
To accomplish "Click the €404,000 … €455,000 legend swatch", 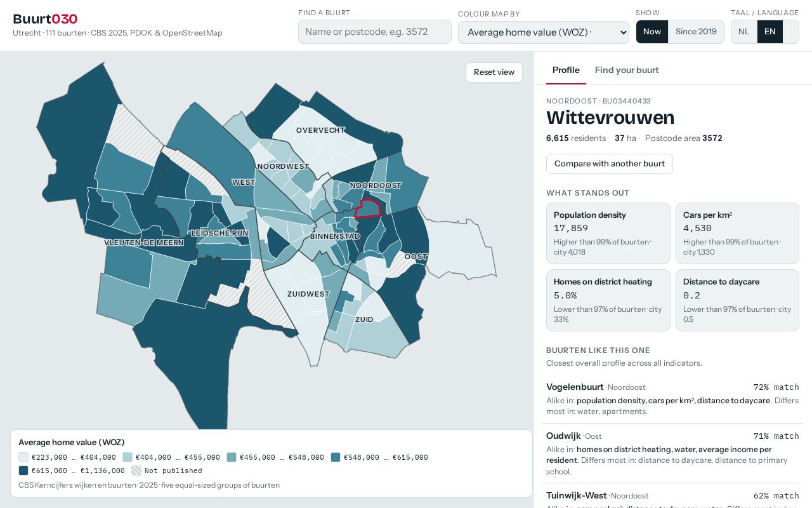I will (x=128, y=457).
